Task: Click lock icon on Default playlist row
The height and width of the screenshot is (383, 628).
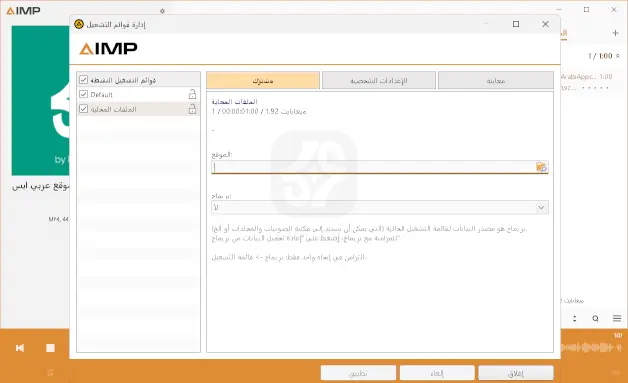Action: click(x=192, y=94)
